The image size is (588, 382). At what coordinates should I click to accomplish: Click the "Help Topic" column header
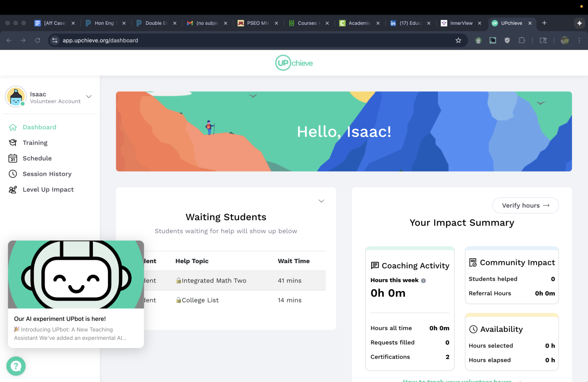192,261
